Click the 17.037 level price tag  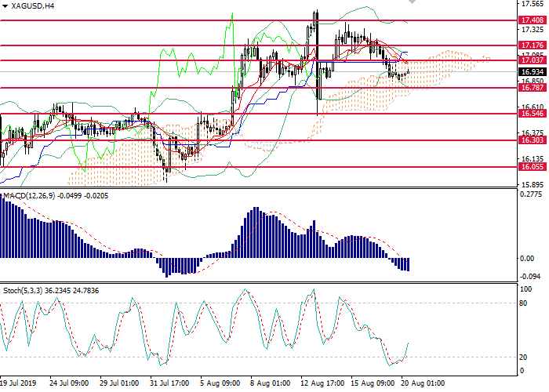(x=530, y=60)
